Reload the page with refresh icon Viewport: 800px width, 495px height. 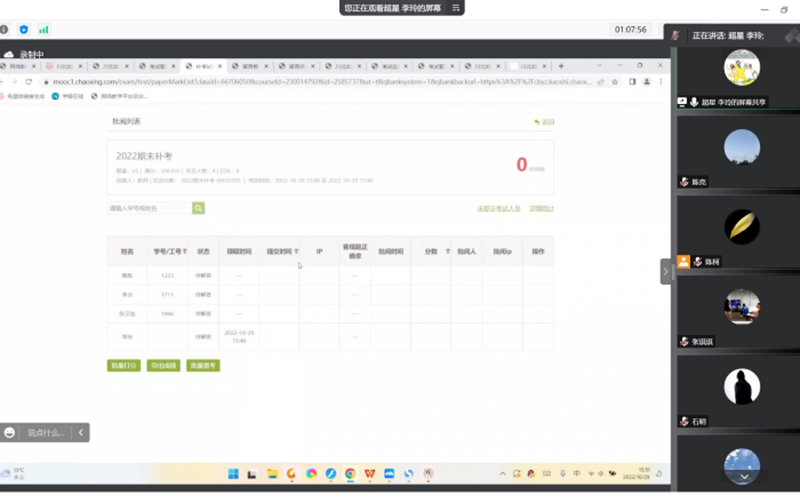click(29, 82)
